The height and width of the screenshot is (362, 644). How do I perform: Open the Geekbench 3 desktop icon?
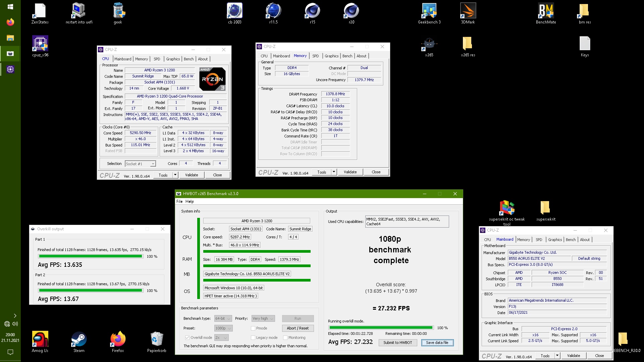[429, 14]
